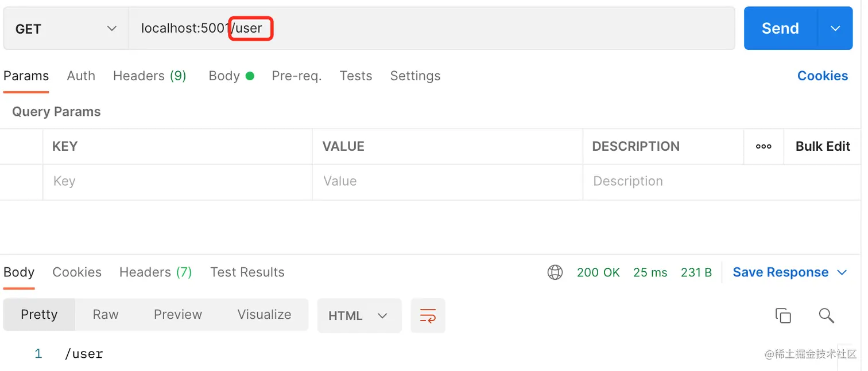Expand the Send button arrow menu
The height and width of the screenshot is (371, 868).
pyautogui.click(x=835, y=29)
